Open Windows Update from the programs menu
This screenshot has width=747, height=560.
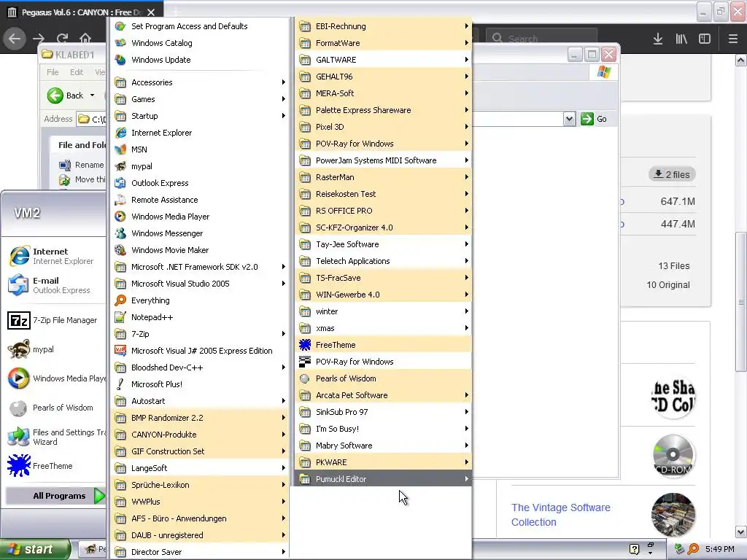(199, 60)
